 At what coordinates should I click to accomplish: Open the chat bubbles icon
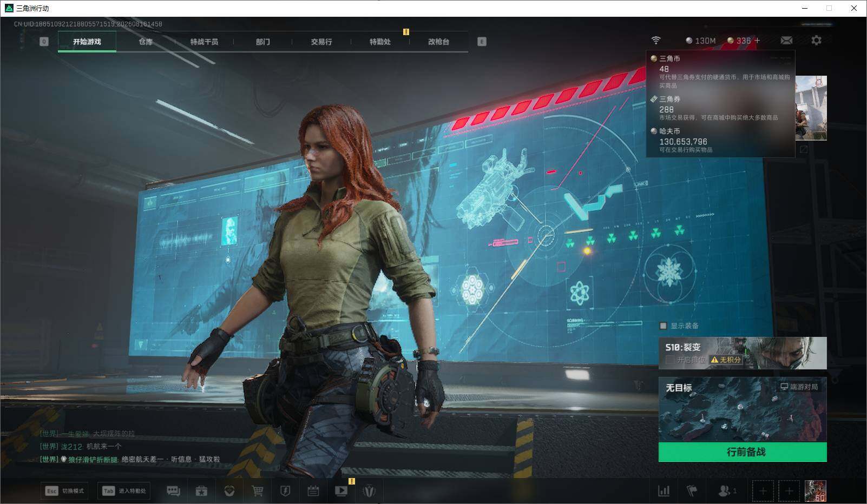(173, 491)
